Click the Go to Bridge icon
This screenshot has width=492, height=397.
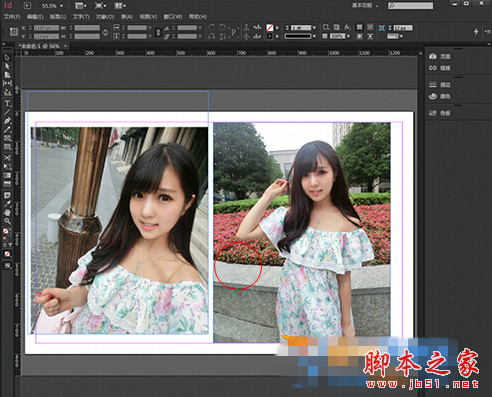click(x=27, y=5)
